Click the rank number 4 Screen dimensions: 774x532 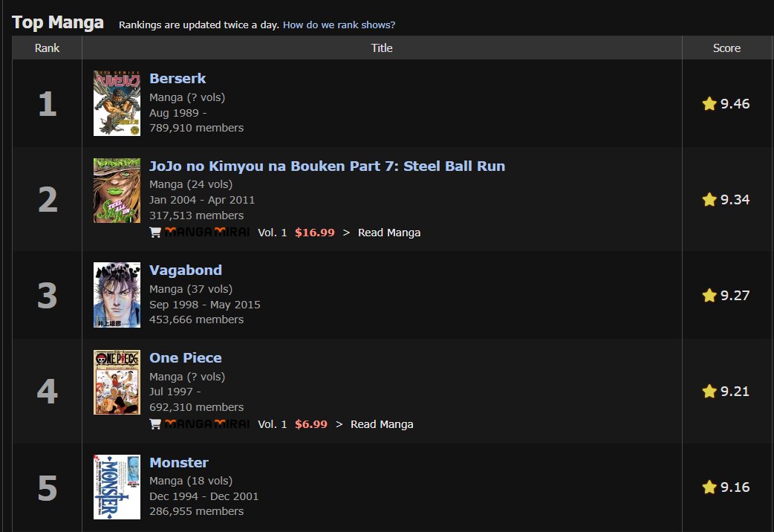[48, 392]
